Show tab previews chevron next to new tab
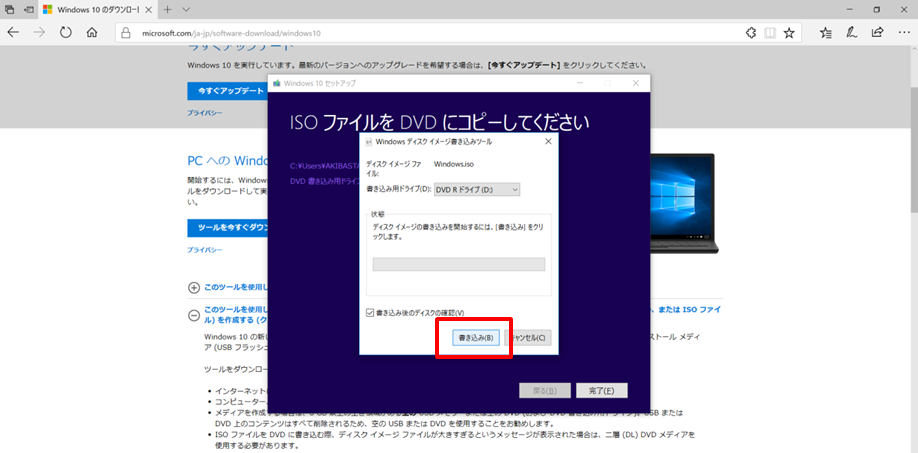 186,9
